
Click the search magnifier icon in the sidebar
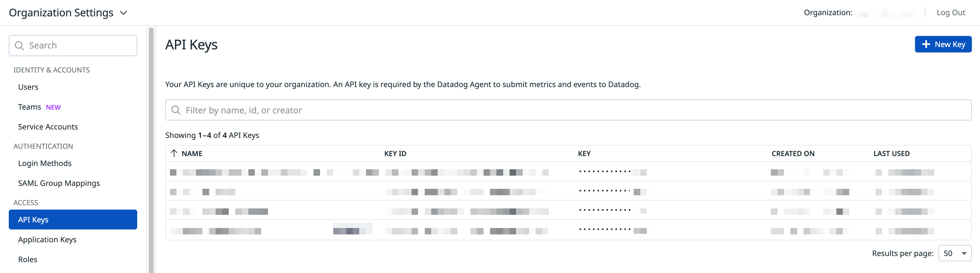(20, 45)
